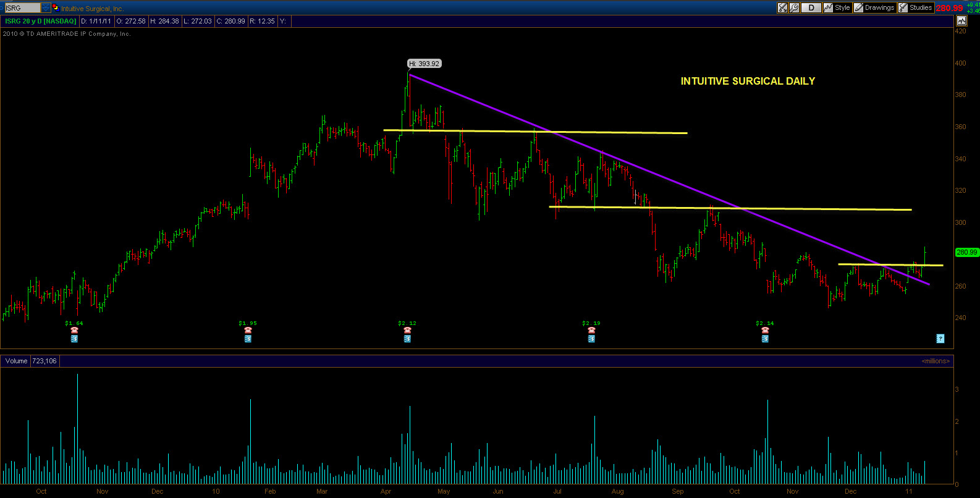Open chart settings wrench icon

tap(795, 8)
